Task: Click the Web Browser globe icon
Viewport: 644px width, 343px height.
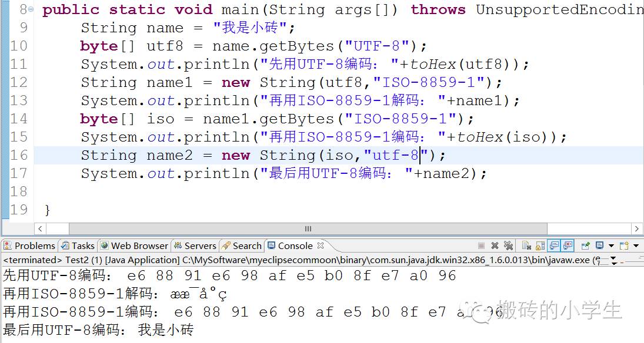Action: tap(105, 246)
